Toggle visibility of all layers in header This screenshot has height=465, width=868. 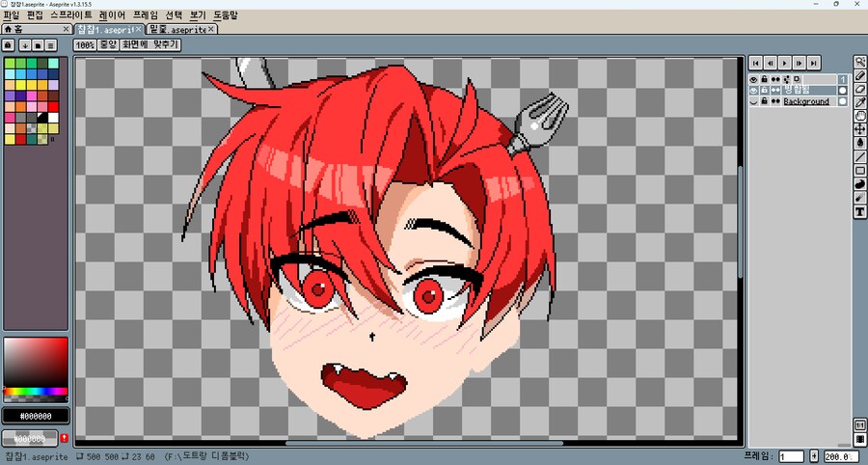click(754, 79)
